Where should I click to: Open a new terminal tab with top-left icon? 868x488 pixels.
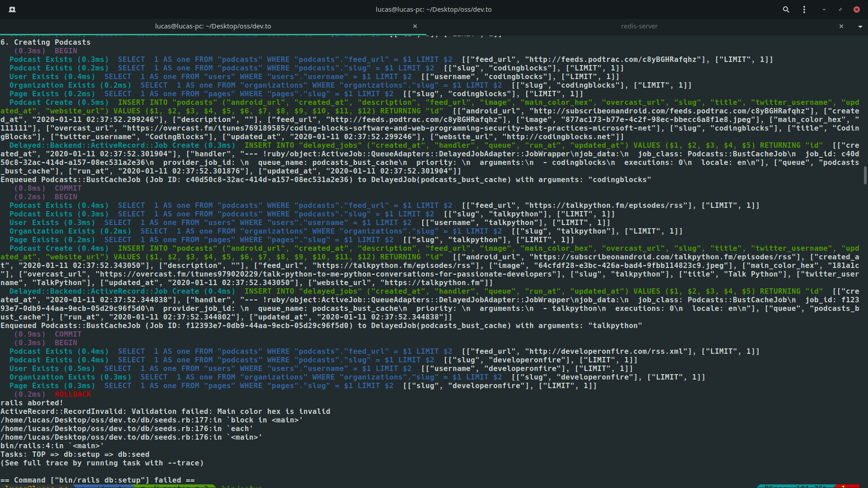[12, 9]
